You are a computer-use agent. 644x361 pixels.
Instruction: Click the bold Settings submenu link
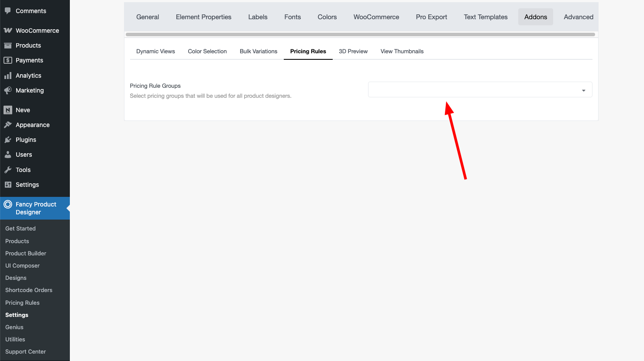[17, 315]
